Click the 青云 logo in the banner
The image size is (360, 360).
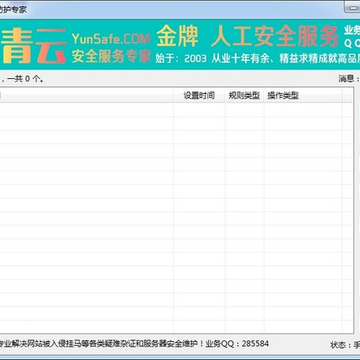(x=34, y=45)
